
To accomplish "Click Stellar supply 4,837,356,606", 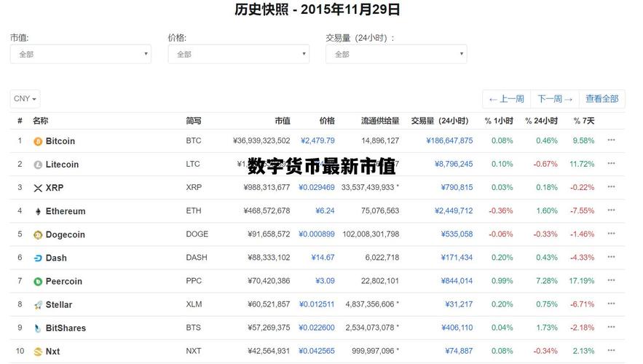I will coord(370,304).
